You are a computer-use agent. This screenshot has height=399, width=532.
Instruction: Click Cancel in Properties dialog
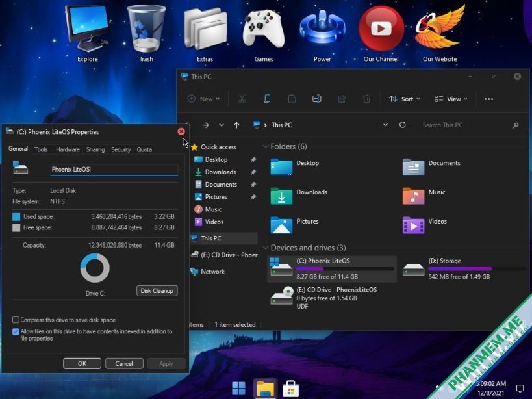[x=124, y=363]
